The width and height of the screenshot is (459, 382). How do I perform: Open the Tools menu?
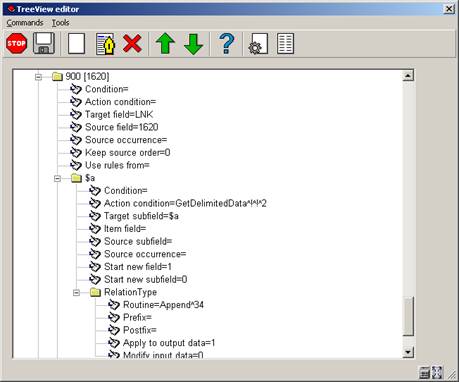(x=60, y=23)
